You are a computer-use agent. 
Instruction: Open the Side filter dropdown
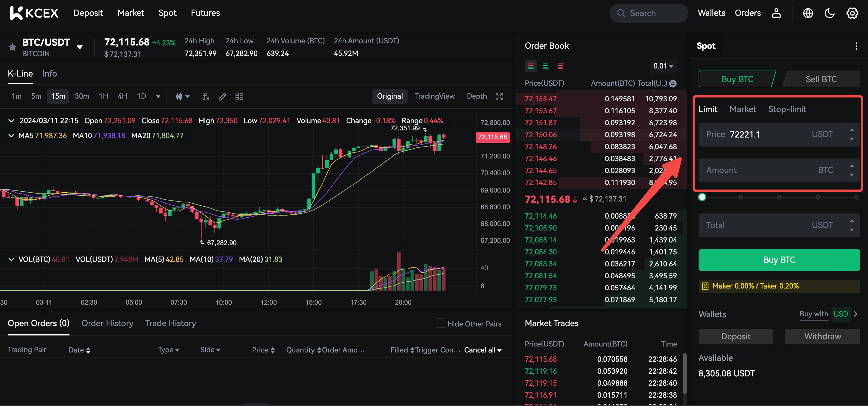point(210,350)
